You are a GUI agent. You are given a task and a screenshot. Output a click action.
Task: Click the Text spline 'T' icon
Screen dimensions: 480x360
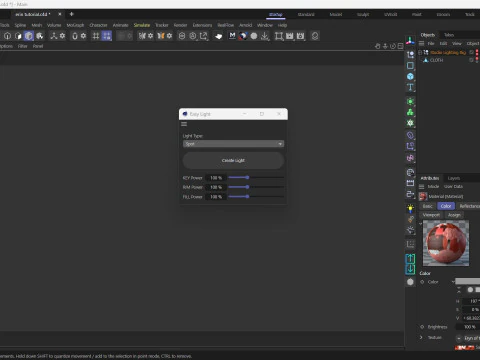pos(410,87)
